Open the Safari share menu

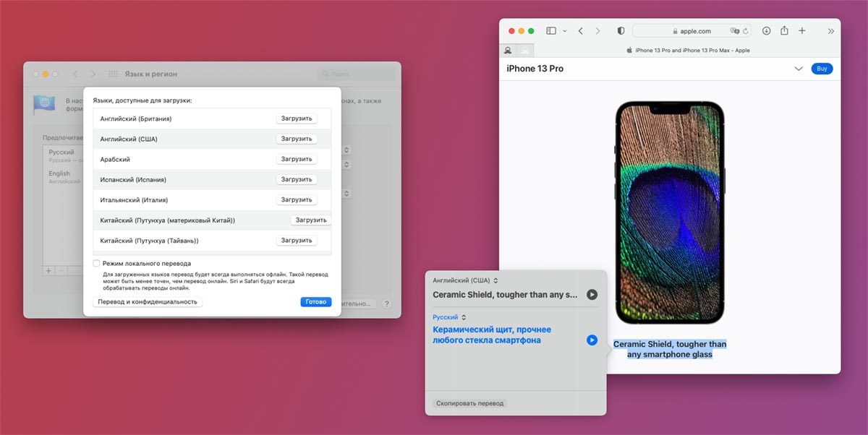pos(784,31)
